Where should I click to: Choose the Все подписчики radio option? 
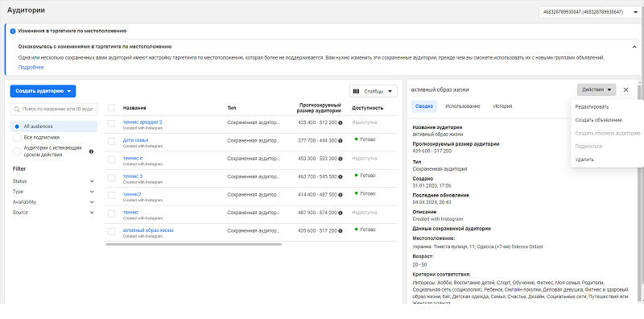coord(17,137)
